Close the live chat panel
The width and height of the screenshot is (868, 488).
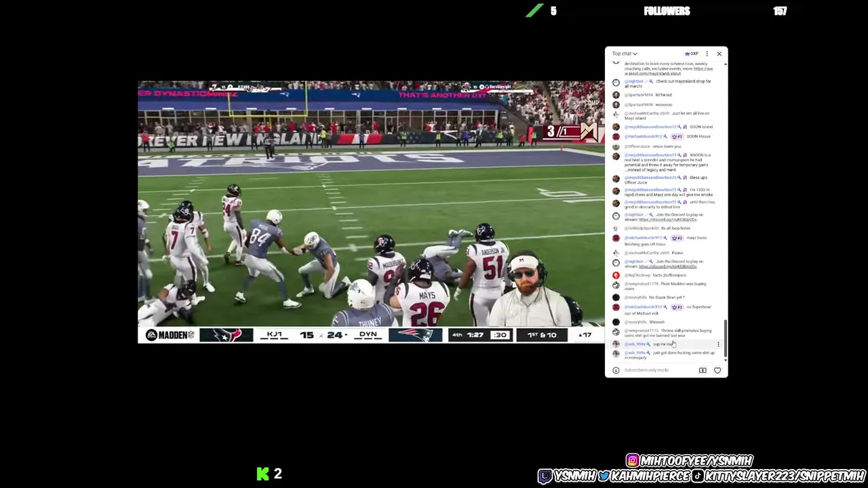click(x=719, y=54)
